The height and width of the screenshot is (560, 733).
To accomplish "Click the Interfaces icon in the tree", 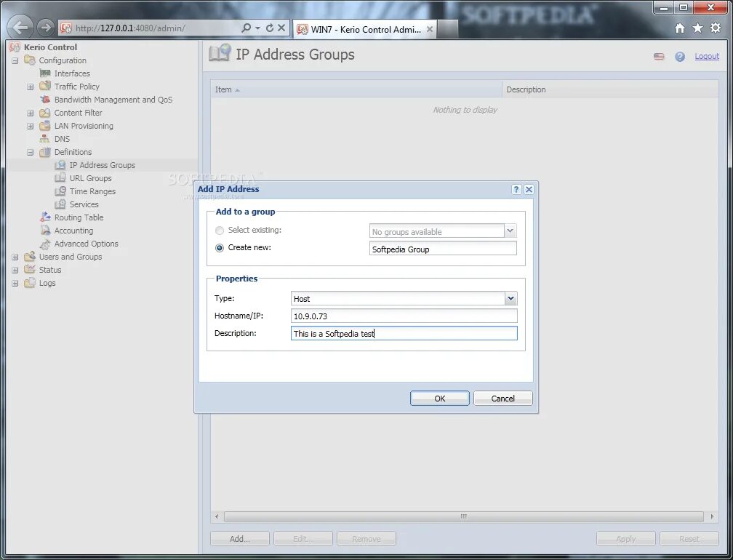I will tap(45, 73).
